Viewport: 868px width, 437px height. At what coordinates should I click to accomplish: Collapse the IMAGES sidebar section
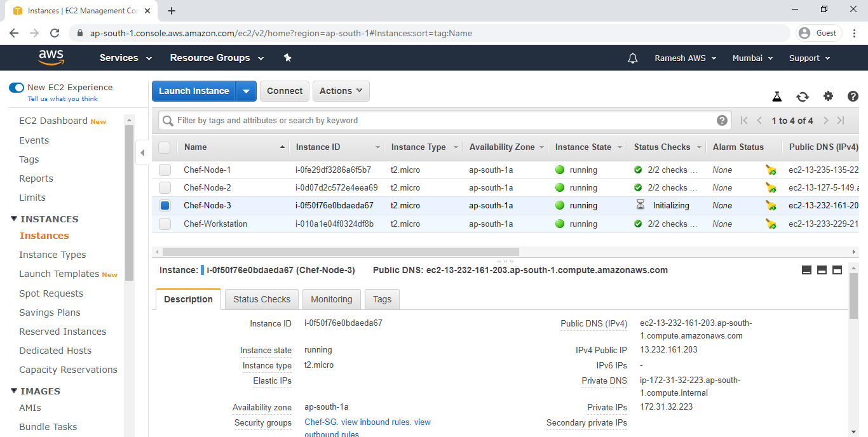point(14,391)
